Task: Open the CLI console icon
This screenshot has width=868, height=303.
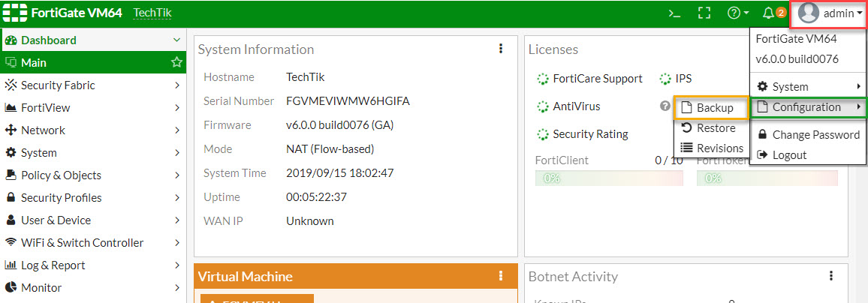Action: point(674,13)
